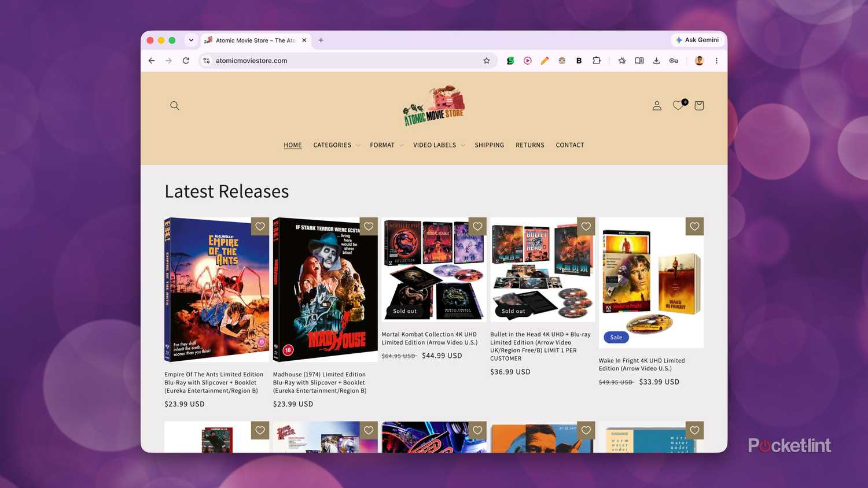
Task: Add Mortal Kombat Collection to wishlist
Action: tap(477, 227)
